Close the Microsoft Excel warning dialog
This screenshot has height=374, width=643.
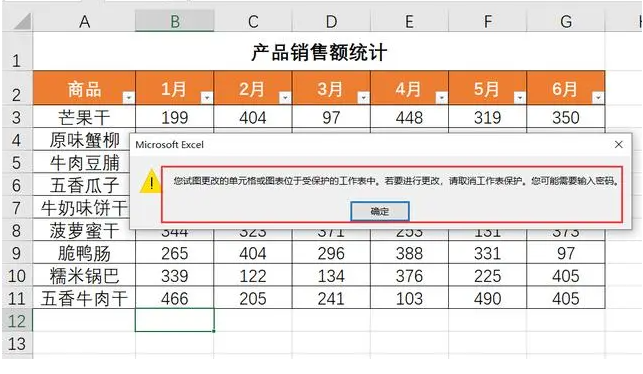[619, 144]
